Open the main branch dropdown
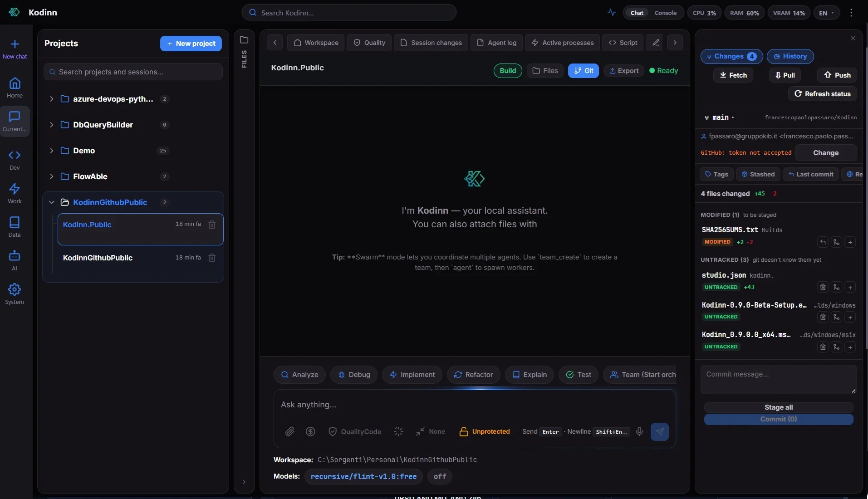 [719, 117]
